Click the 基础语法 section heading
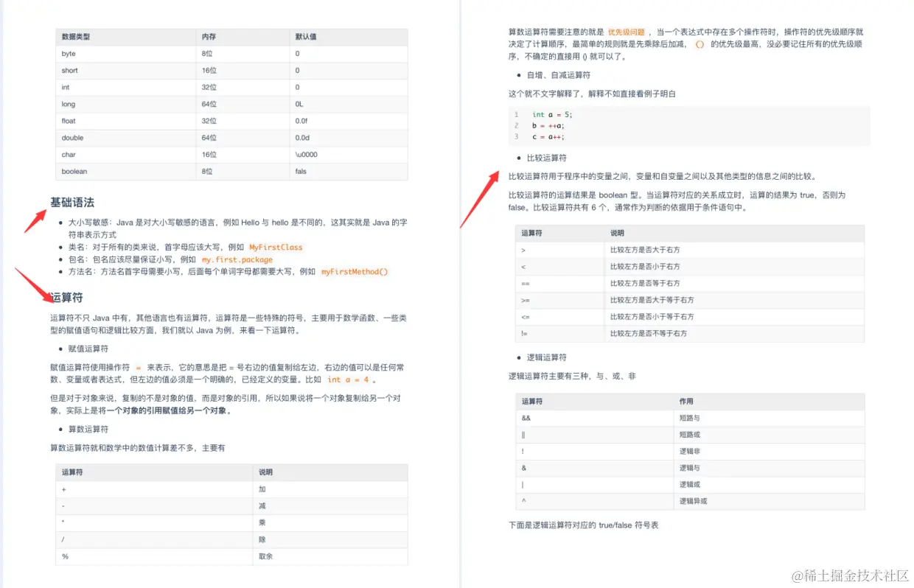914x588 pixels. click(x=72, y=202)
